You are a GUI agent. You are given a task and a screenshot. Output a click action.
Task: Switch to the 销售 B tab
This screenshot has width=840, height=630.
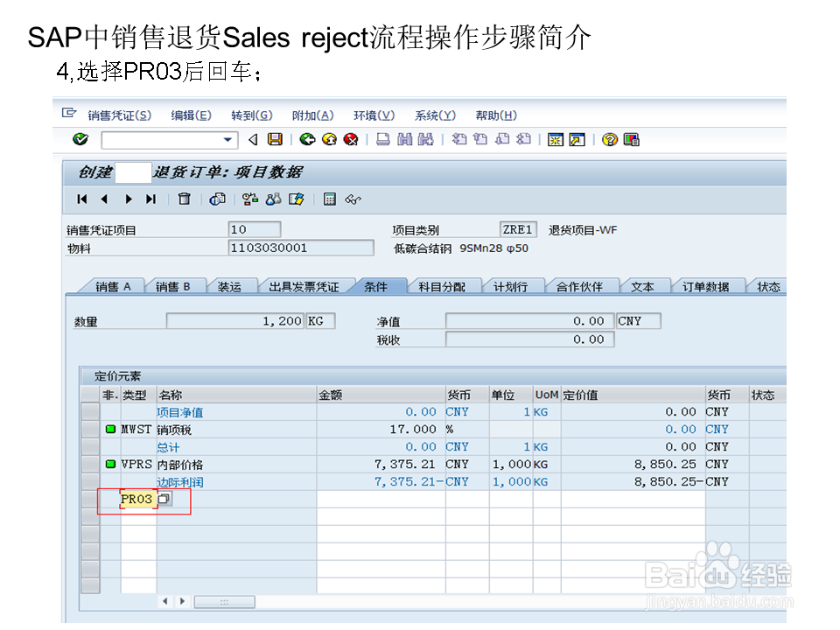[x=173, y=287]
